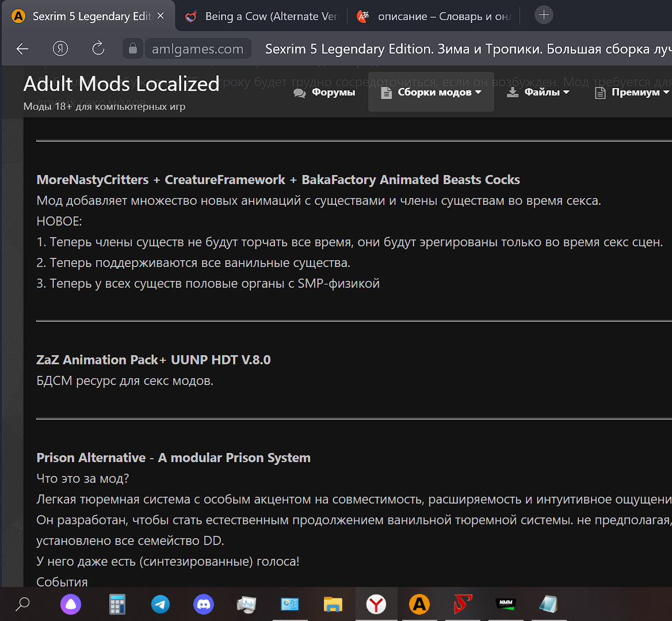The image size is (672, 621).
Task: Go back with the browser back arrow
Action: (22, 49)
